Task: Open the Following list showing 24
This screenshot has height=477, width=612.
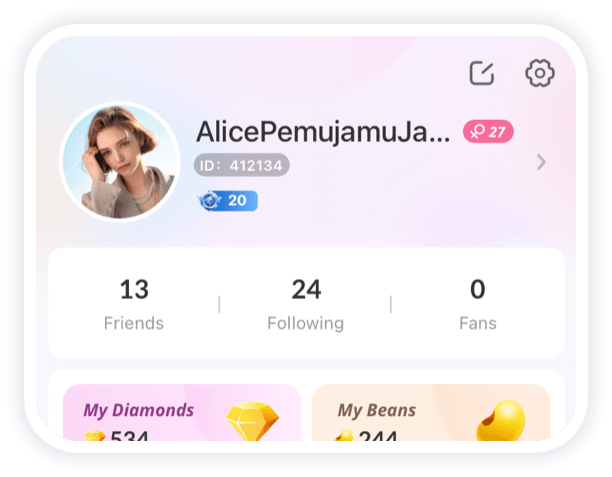Action: (306, 303)
